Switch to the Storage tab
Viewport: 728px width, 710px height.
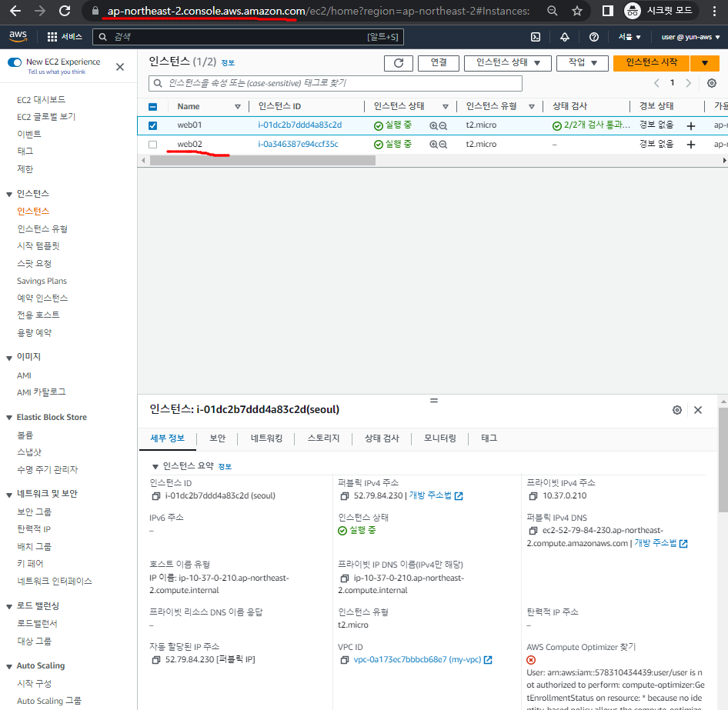click(324, 438)
